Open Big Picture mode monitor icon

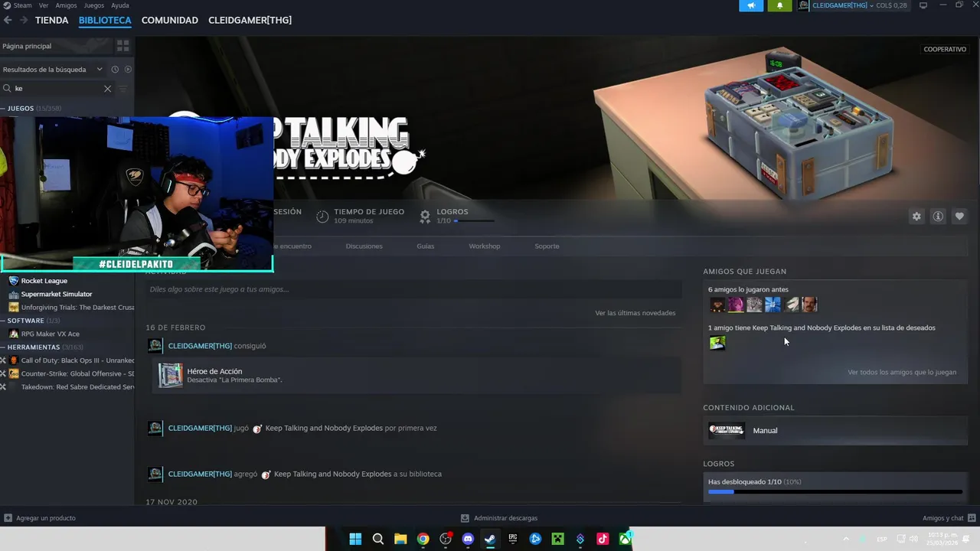point(923,5)
